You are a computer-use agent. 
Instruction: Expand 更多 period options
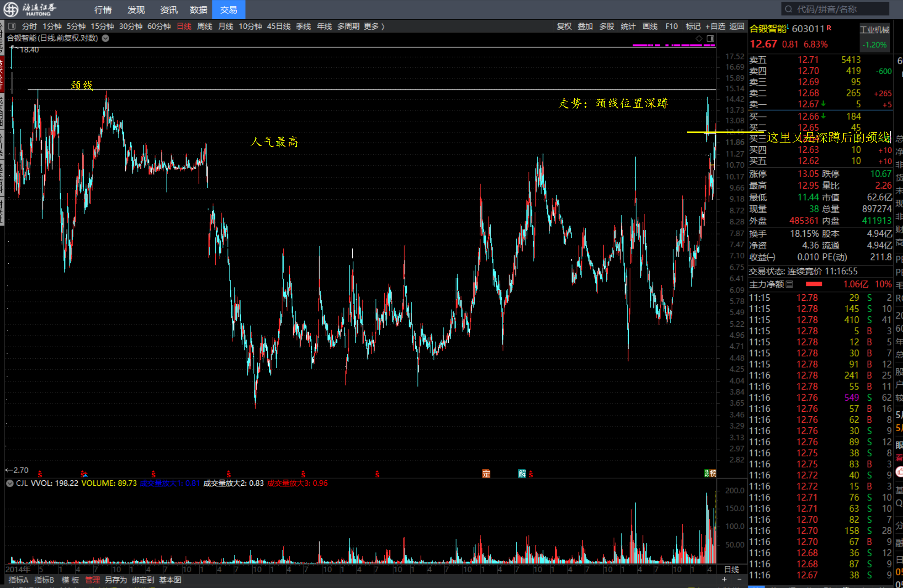374,26
